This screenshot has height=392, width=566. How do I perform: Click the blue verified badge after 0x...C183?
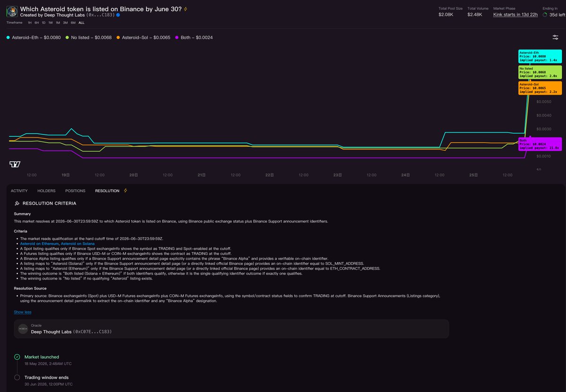tap(118, 15)
